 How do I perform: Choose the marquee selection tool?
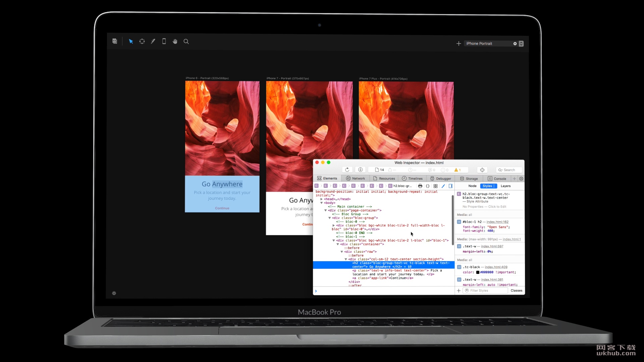142,42
